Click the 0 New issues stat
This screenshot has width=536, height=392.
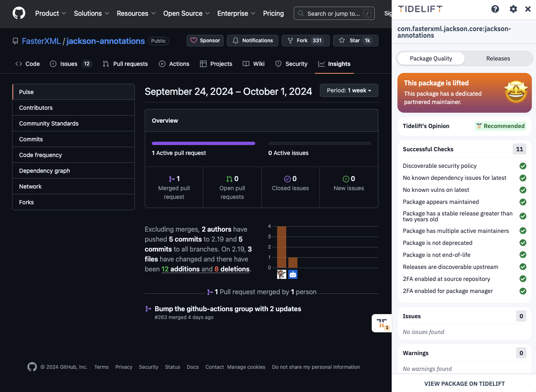[x=349, y=187]
